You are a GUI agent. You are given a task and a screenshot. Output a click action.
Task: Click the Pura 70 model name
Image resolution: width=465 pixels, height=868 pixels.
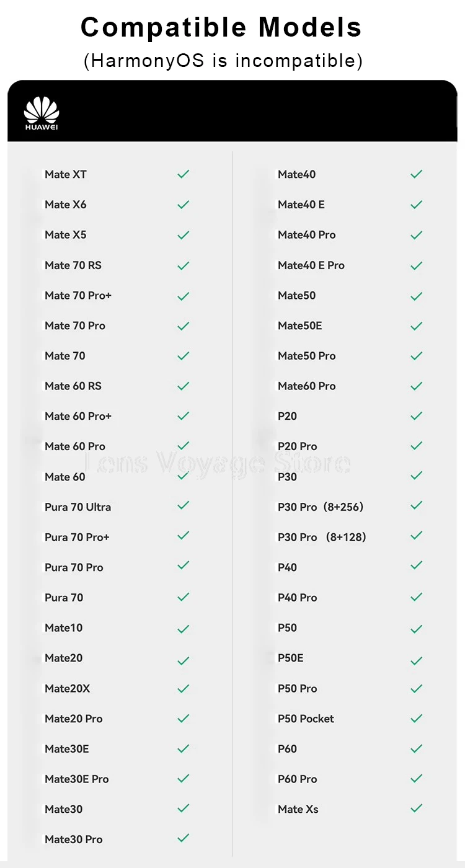(64, 598)
